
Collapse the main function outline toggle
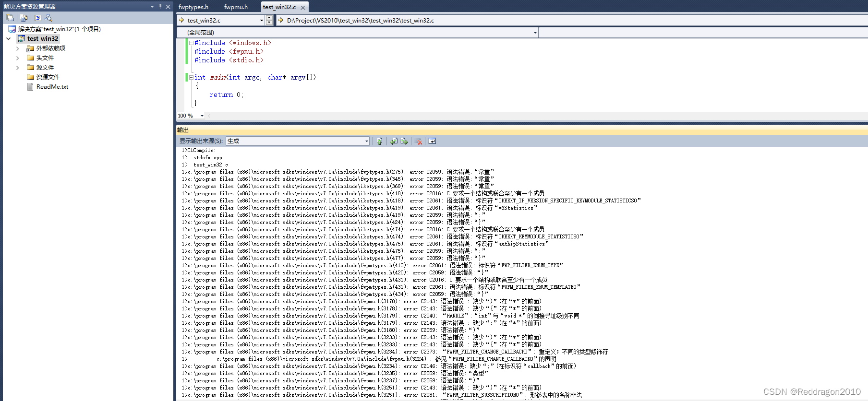[x=191, y=77]
